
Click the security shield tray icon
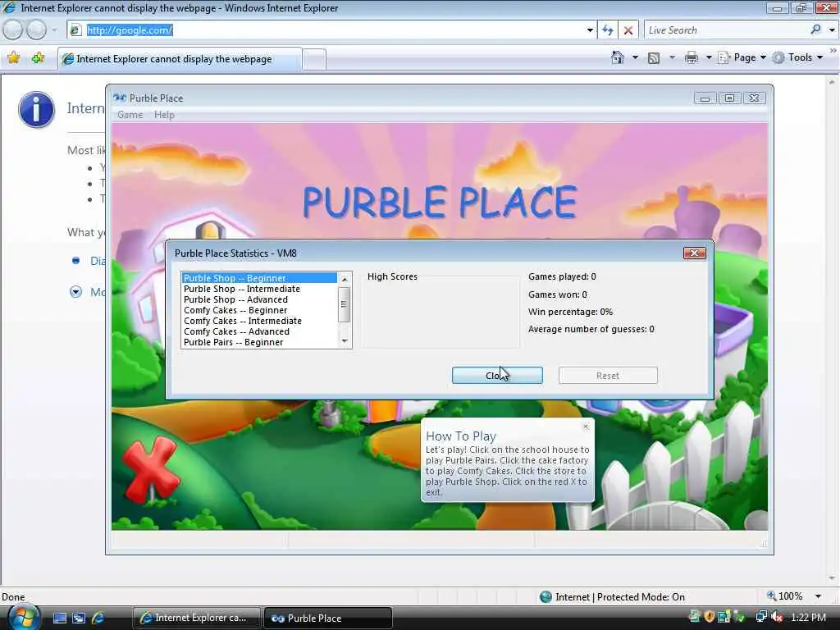tap(710, 617)
